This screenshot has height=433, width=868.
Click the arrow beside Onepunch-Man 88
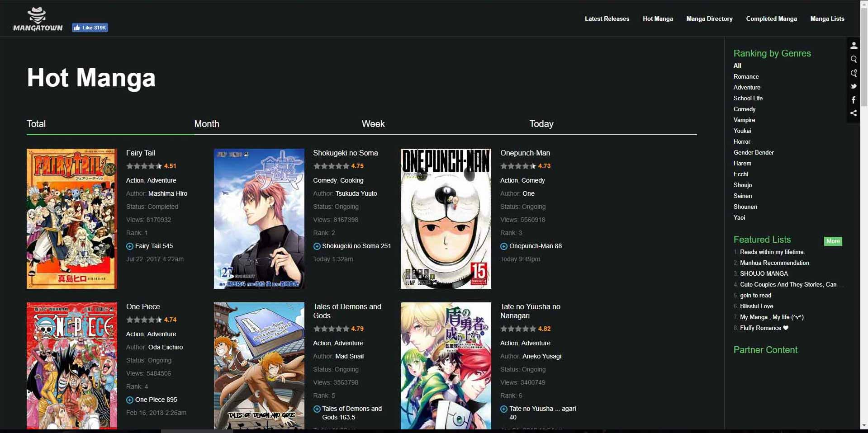pos(503,246)
